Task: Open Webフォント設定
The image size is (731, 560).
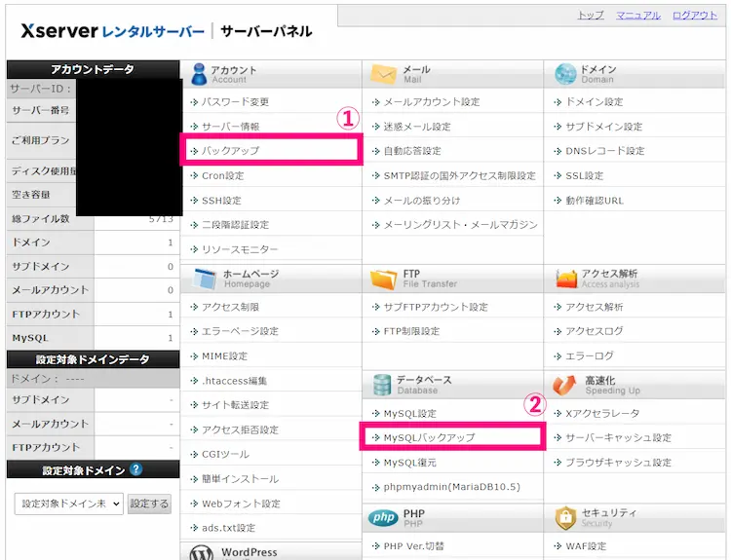Action: (241, 504)
